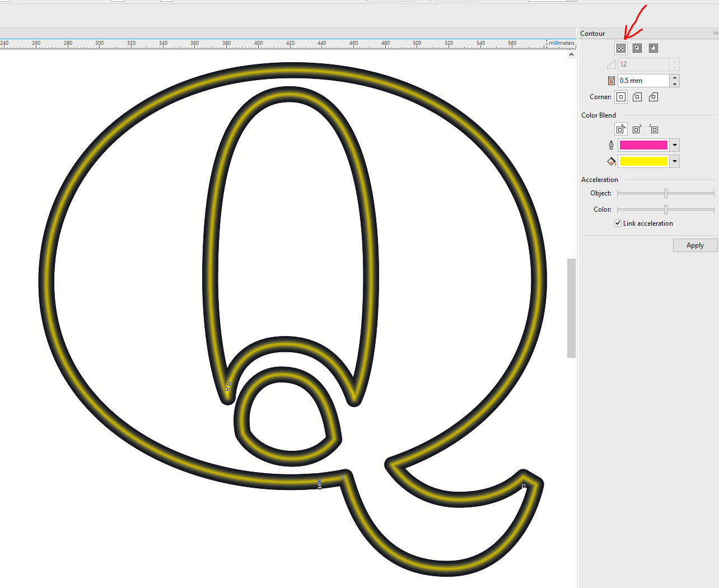
Task: Click the contour offset icon beside 0.5 mm
Action: point(611,81)
